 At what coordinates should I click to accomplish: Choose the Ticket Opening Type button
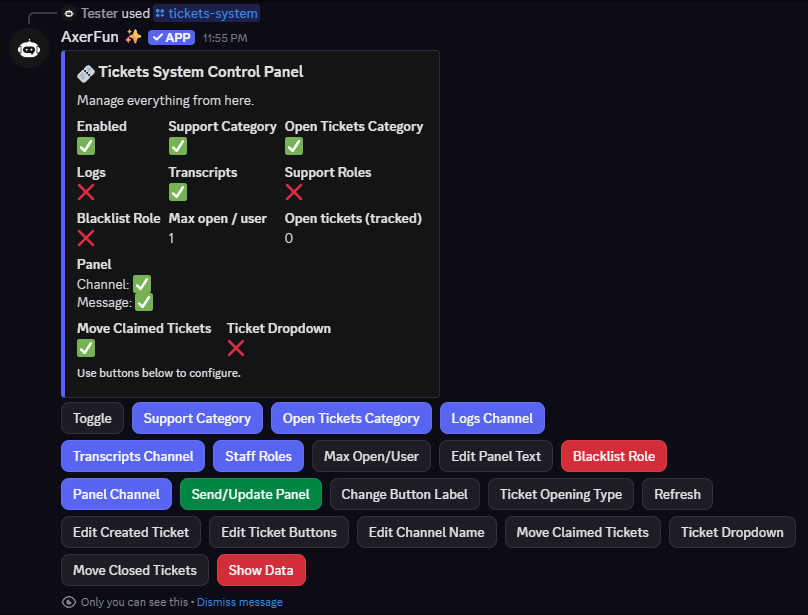(560, 494)
